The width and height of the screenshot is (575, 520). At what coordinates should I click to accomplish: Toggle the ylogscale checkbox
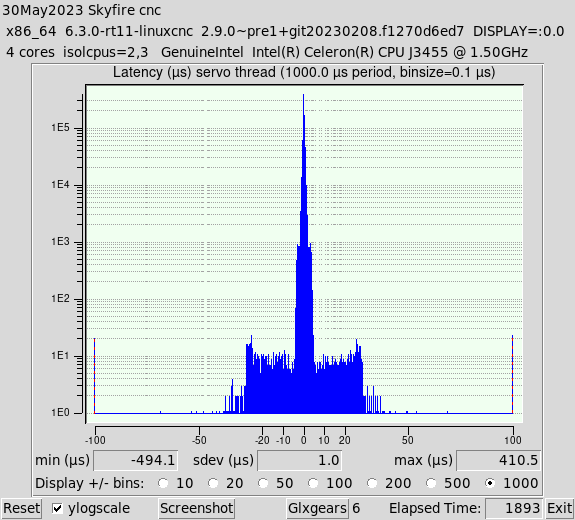coord(57,508)
